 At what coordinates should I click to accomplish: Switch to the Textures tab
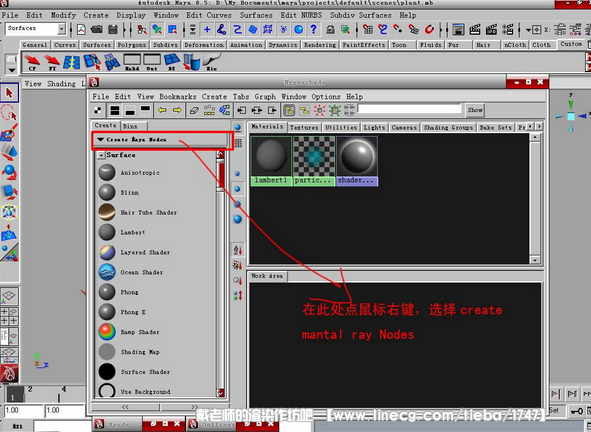(304, 127)
